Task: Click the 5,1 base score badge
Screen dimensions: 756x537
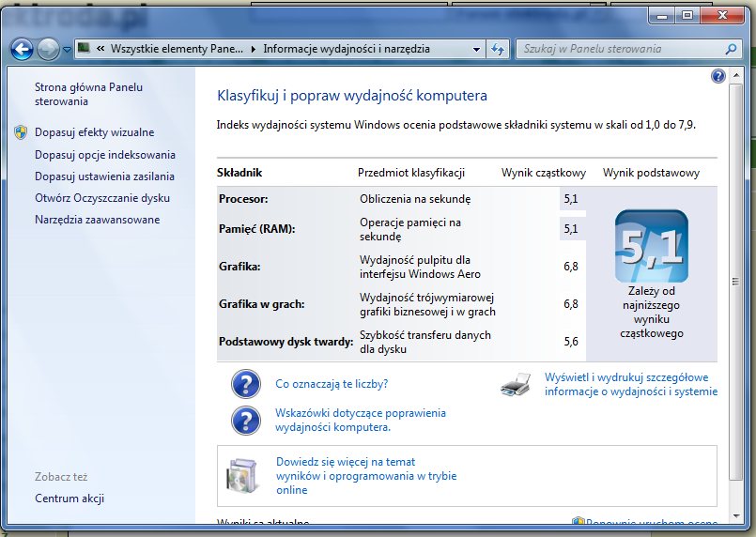Action: (652, 246)
